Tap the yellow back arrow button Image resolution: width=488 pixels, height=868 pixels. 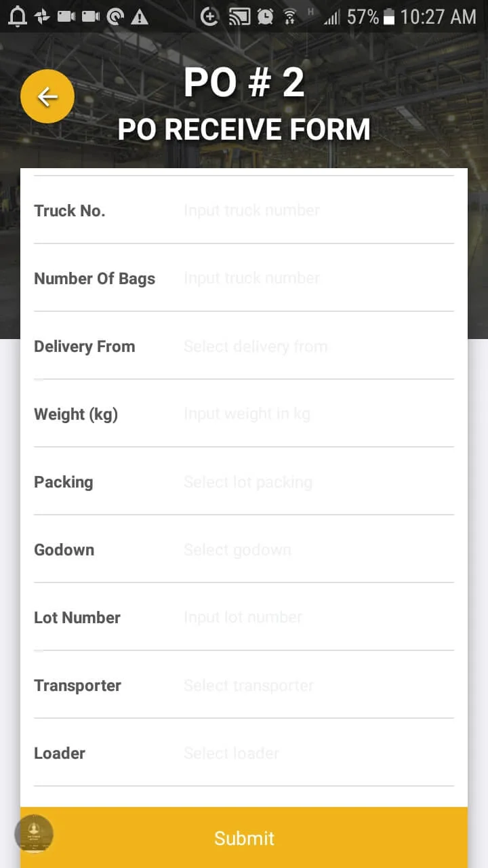coord(47,97)
